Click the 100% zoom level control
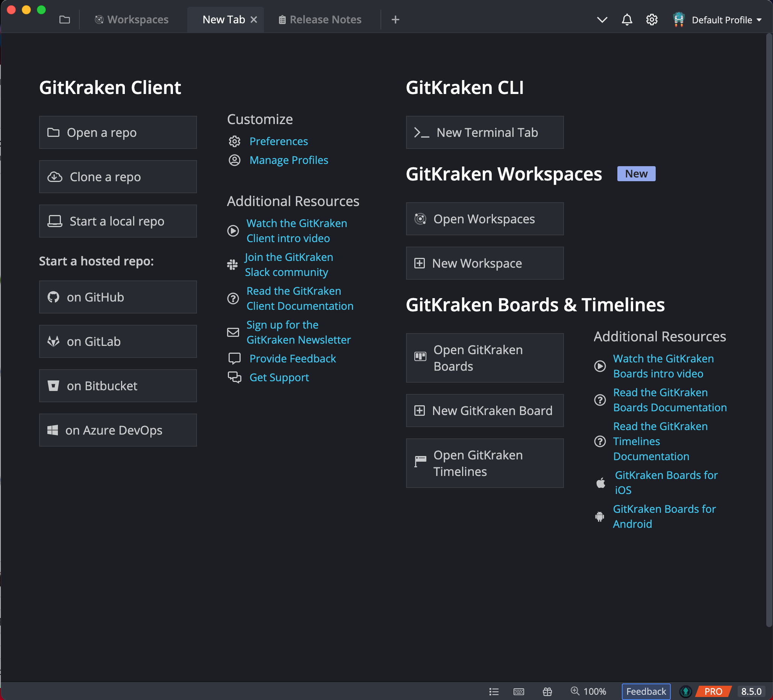The height and width of the screenshot is (700, 773). click(588, 691)
